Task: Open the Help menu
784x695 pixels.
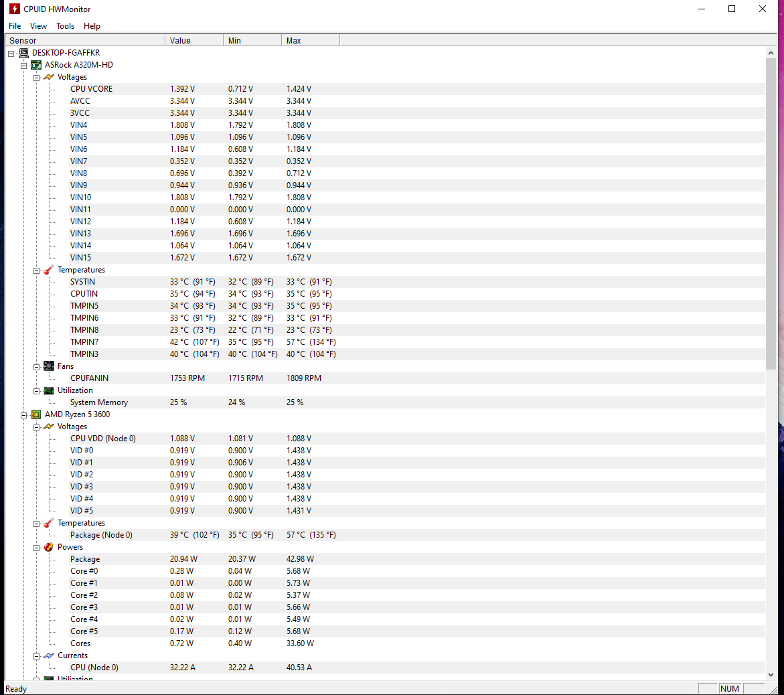Action: click(92, 26)
